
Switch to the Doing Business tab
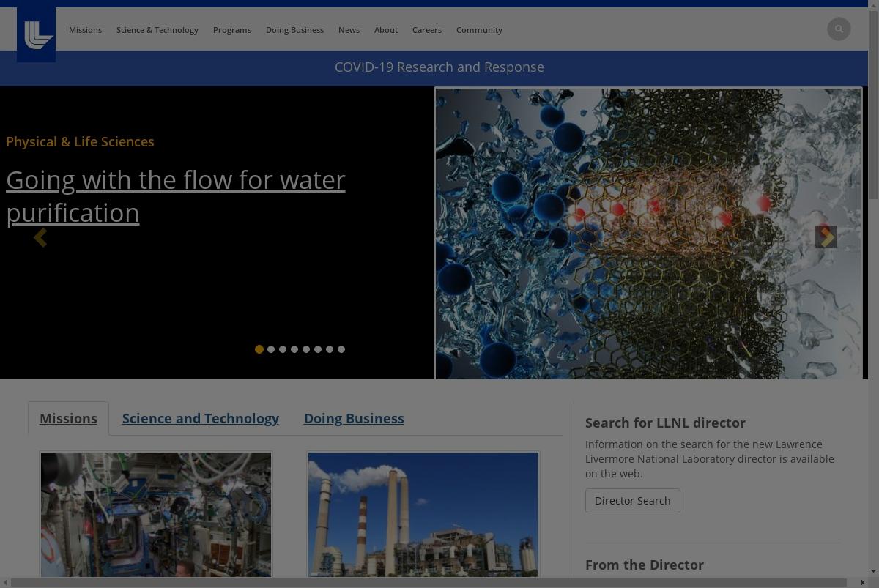[354, 418]
